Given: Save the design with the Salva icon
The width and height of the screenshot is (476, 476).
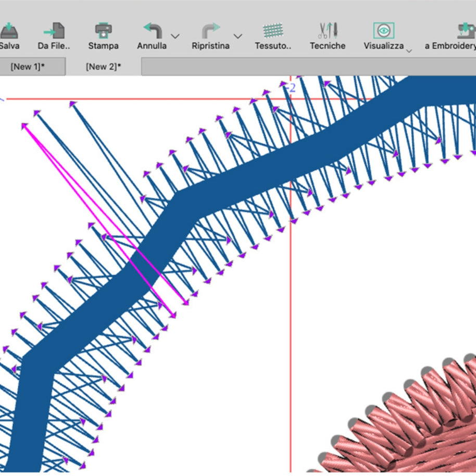Looking at the screenshot, I should (x=9, y=31).
